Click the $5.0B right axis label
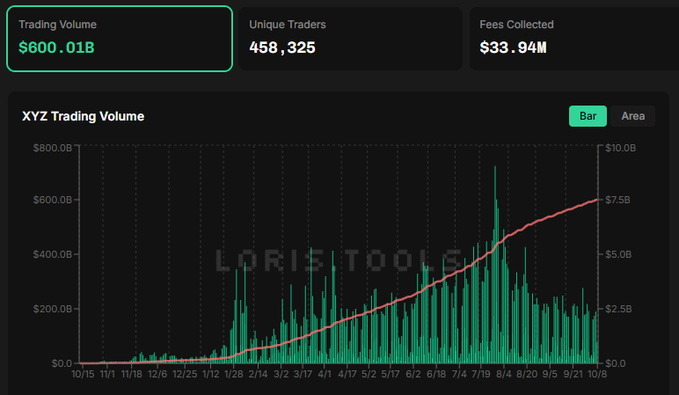The image size is (679, 395). point(618,254)
